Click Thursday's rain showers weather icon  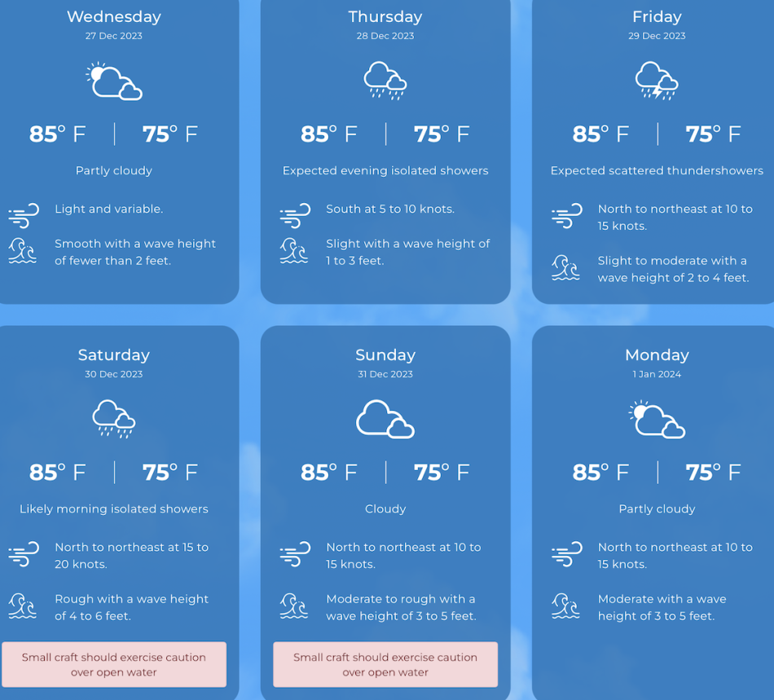(385, 81)
